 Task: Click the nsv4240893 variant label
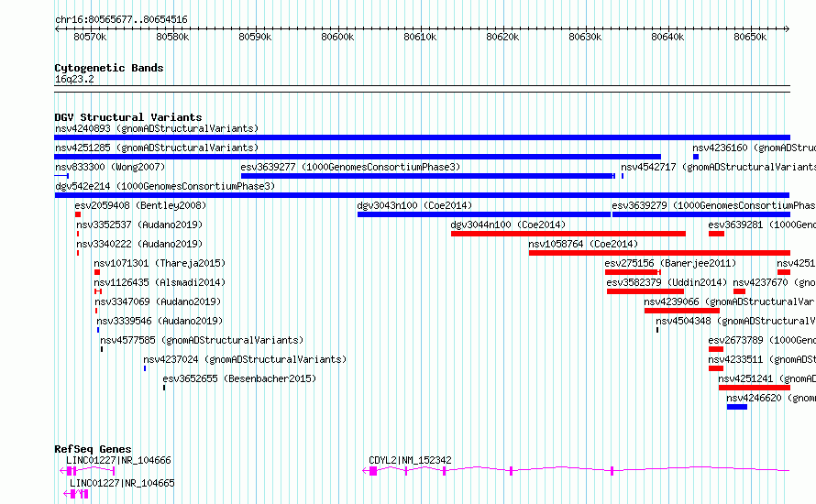pos(157,128)
